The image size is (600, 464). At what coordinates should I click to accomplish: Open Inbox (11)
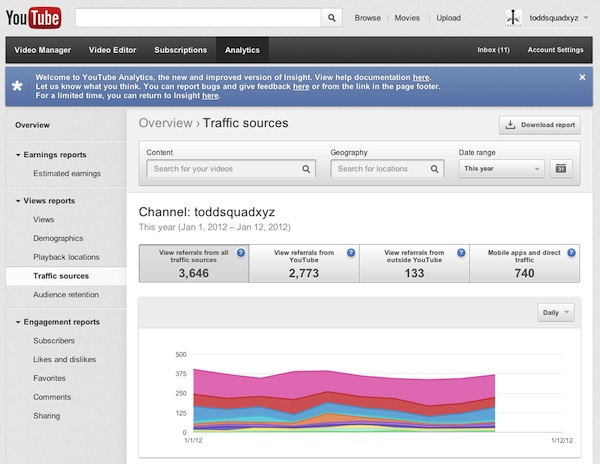pyautogui.click(x=493, y=50)
